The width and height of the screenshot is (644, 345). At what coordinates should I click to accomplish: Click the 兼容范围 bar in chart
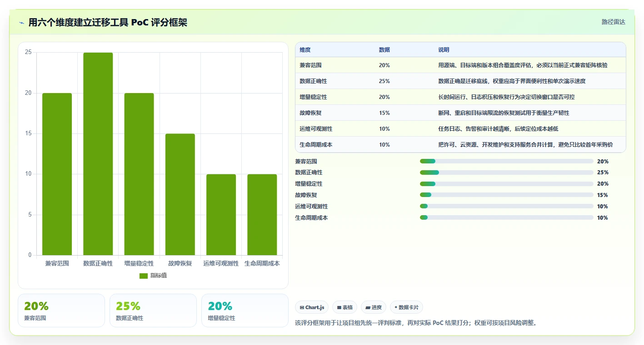(x=57, y=174)
